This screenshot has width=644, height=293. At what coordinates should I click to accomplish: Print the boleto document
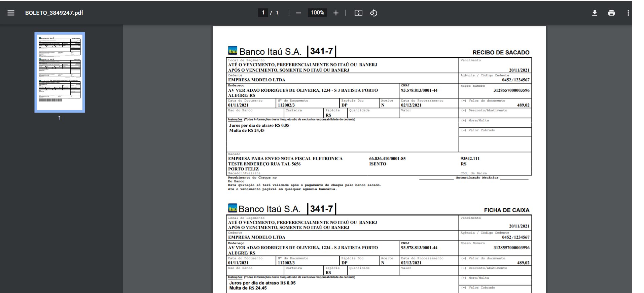click(611, 13)
